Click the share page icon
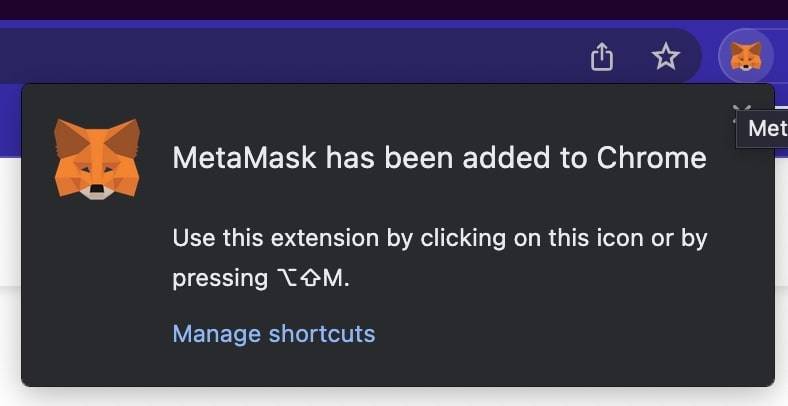 [x=602, y=56]
